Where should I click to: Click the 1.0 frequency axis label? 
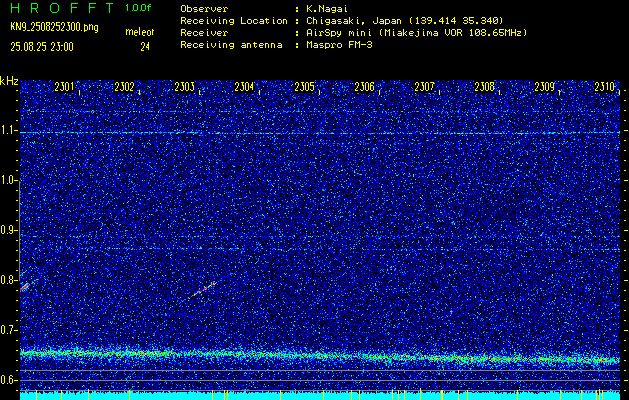9,180
